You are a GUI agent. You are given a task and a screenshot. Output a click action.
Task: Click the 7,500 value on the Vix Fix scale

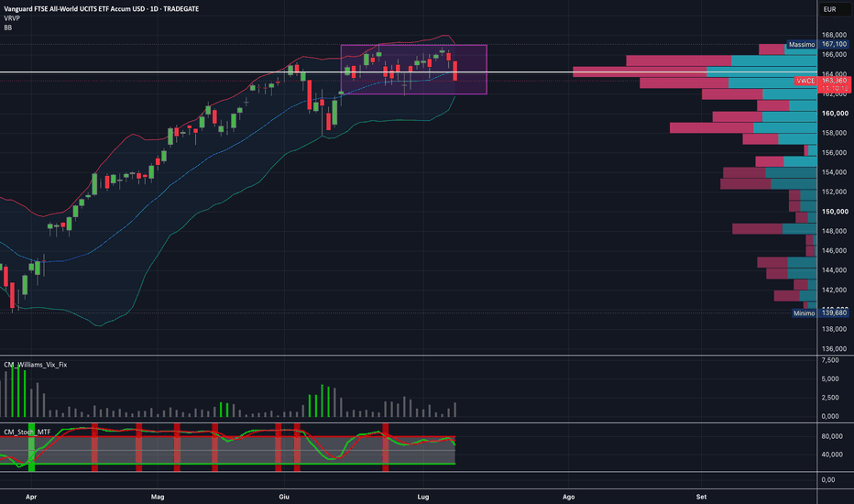click(x=829, y=360)
